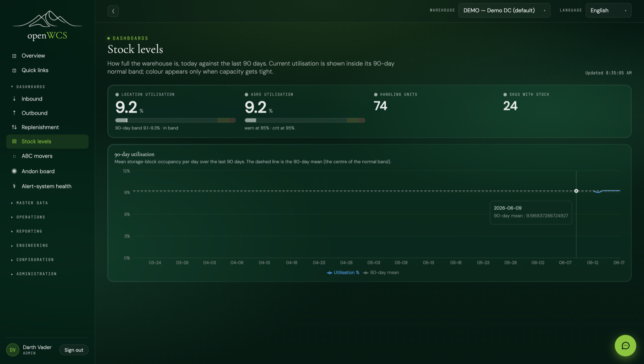Click the DV user avatar
Screen dimensions: 644x364
13,350
